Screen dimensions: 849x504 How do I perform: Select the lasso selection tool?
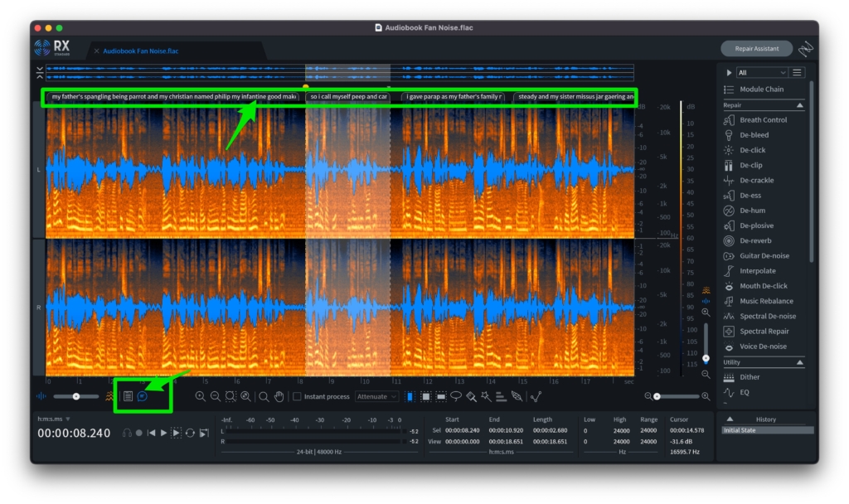456,397
